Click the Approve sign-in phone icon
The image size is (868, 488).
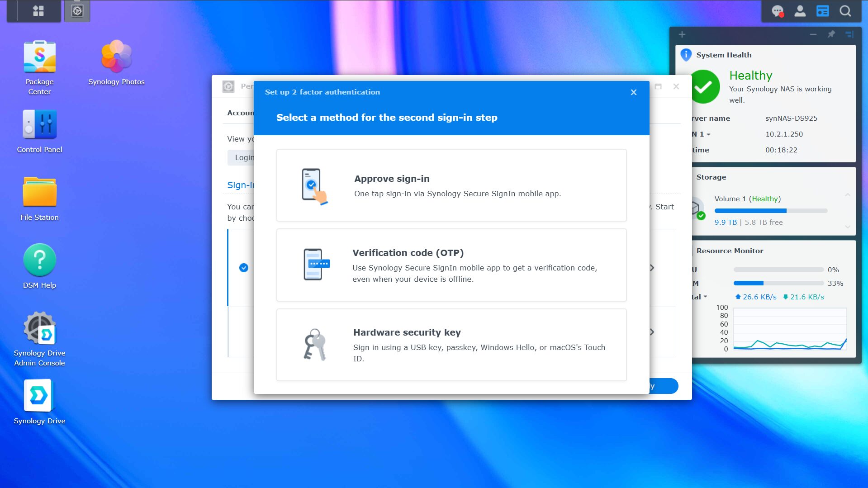[314, 186]
